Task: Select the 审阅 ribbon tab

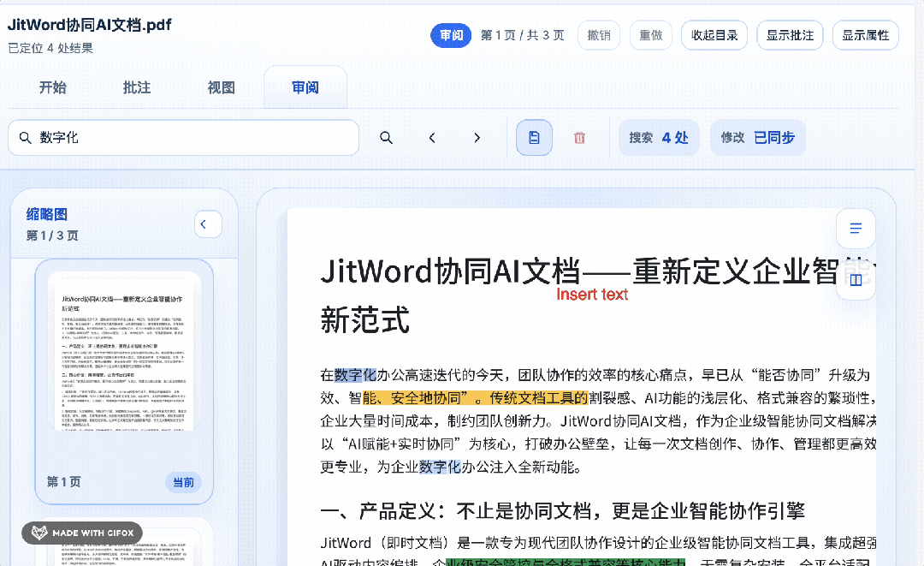Action: point(305,87)
